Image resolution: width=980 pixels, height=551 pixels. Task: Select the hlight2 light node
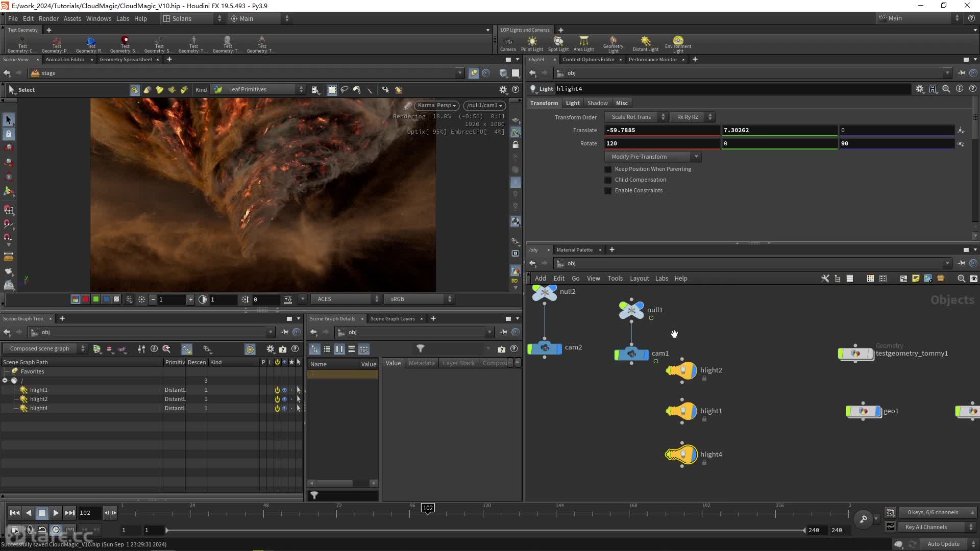682,370
